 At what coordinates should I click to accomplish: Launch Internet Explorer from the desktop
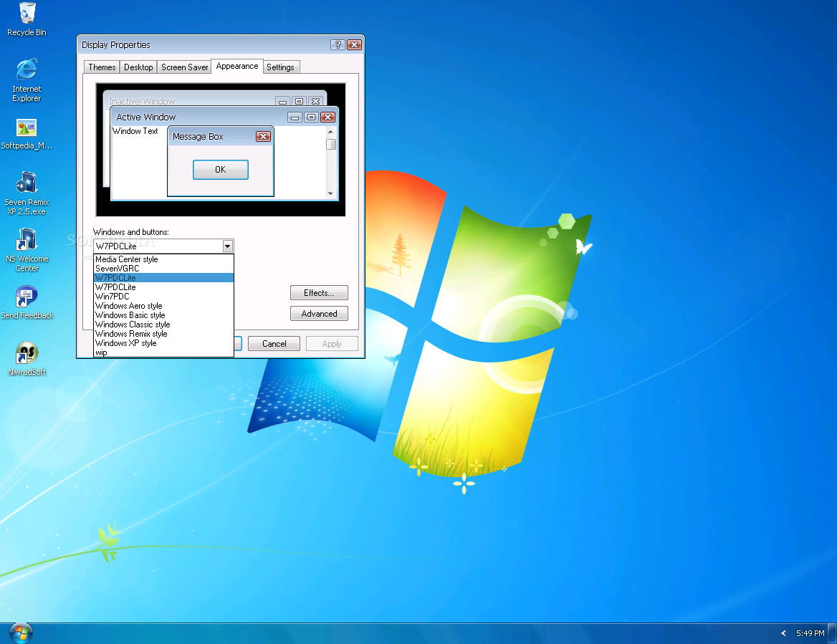click(x=27, y=80)
